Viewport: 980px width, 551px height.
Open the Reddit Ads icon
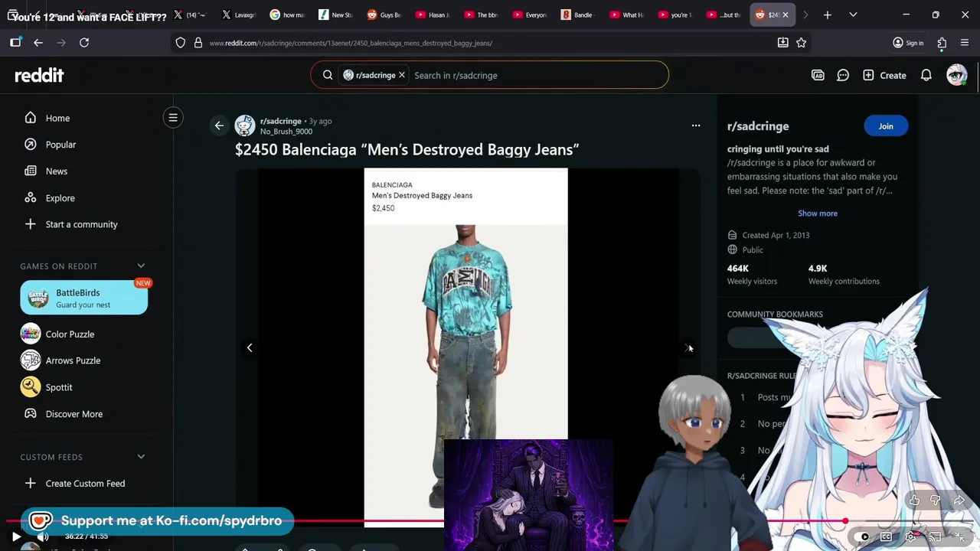818,76
